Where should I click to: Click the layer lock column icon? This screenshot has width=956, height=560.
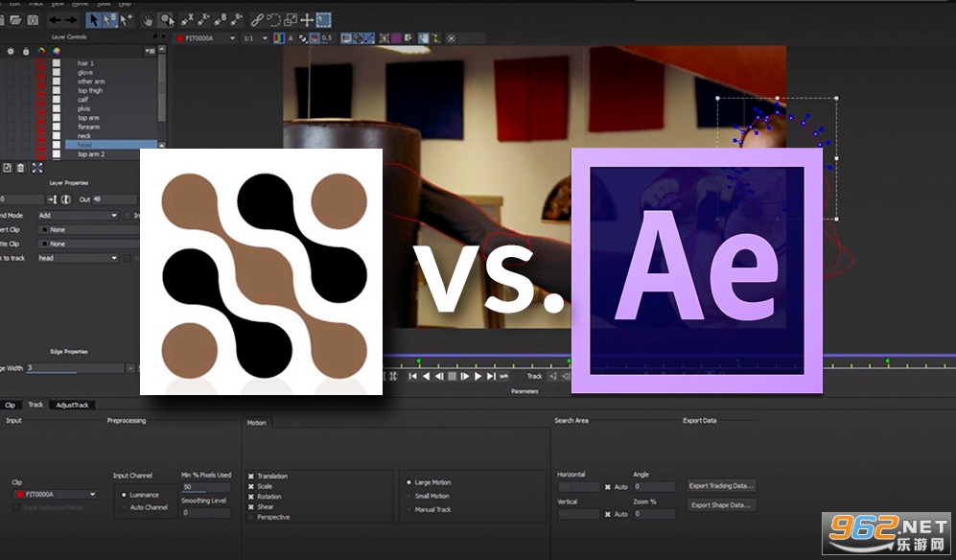26,52
